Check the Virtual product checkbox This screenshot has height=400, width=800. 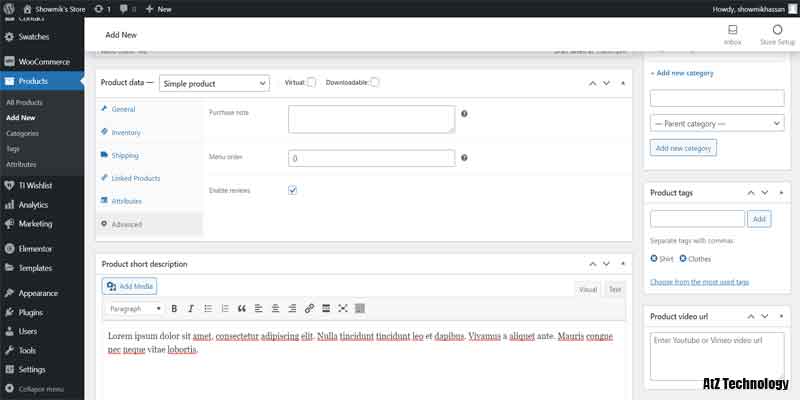tap(311, 83)
